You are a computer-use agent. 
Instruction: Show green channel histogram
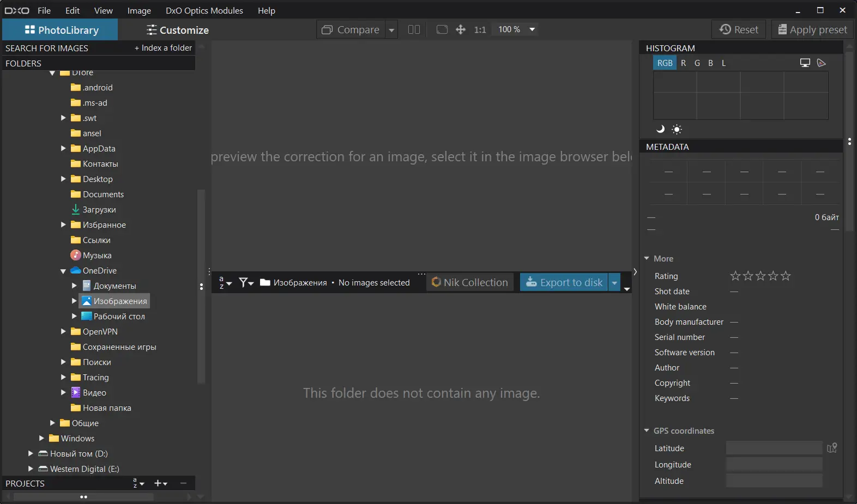[x=697, y=63]
